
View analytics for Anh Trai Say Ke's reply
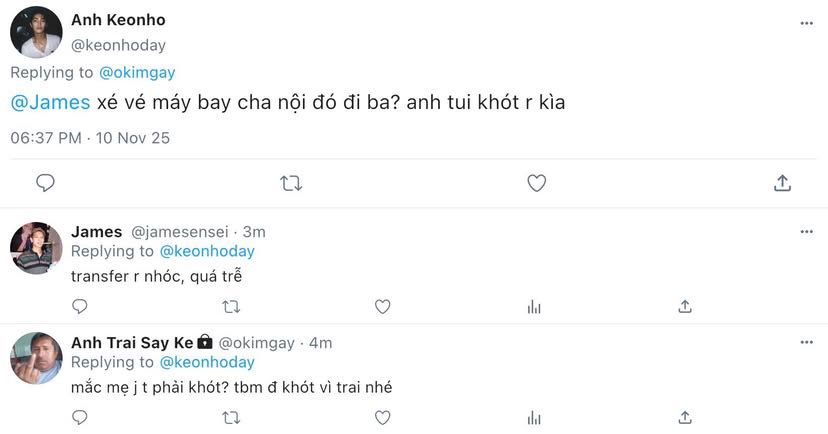coord(534,418)
